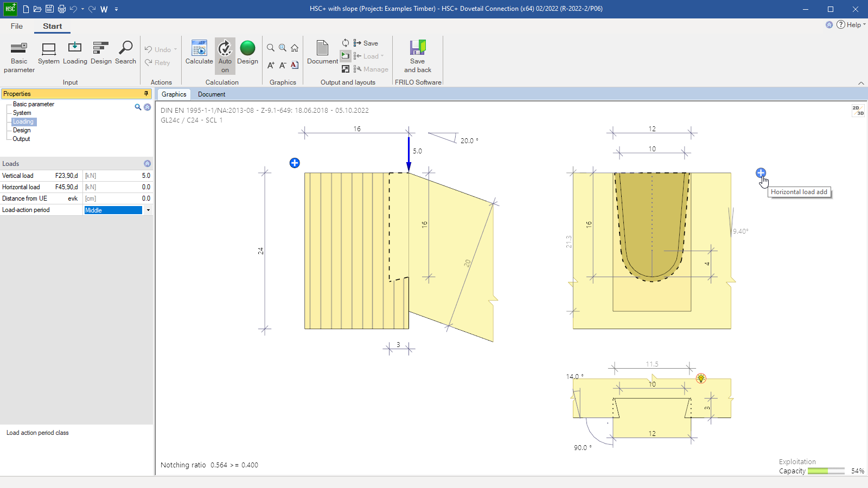
Task: Print using the printer icon
Action: [61, 9]
